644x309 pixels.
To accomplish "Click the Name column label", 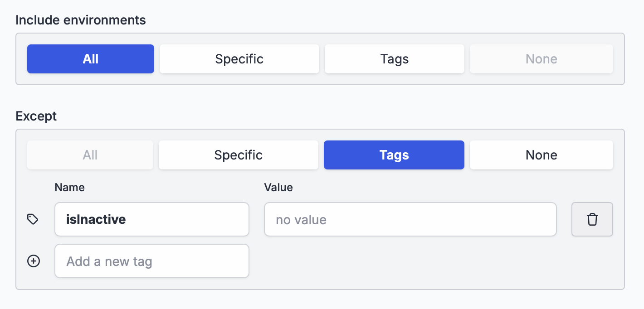I will click(x=69, y=187).
